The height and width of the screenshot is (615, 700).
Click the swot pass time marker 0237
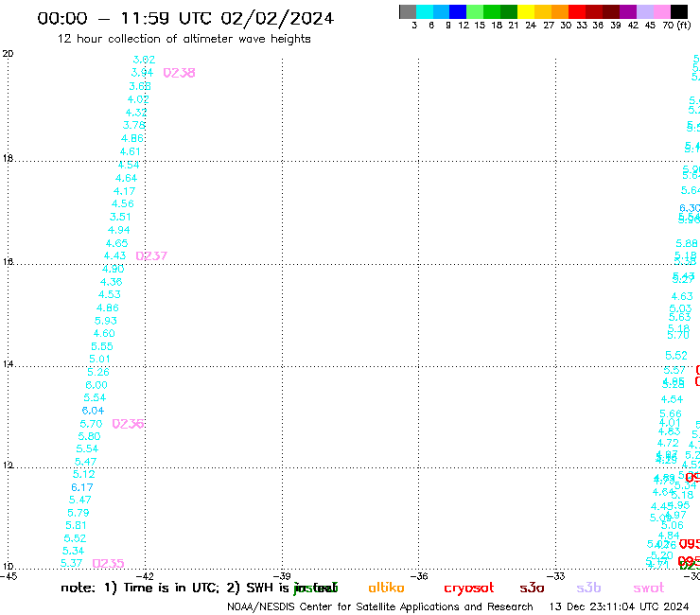pyautogui.click(x=151, y=255)
